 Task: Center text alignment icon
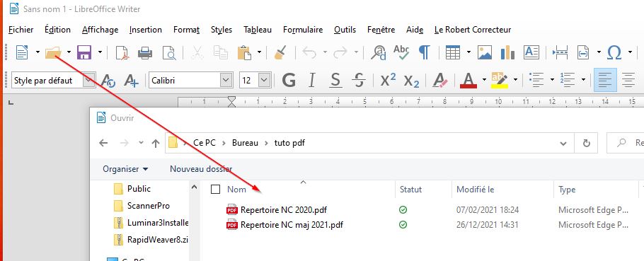[628, 80]
